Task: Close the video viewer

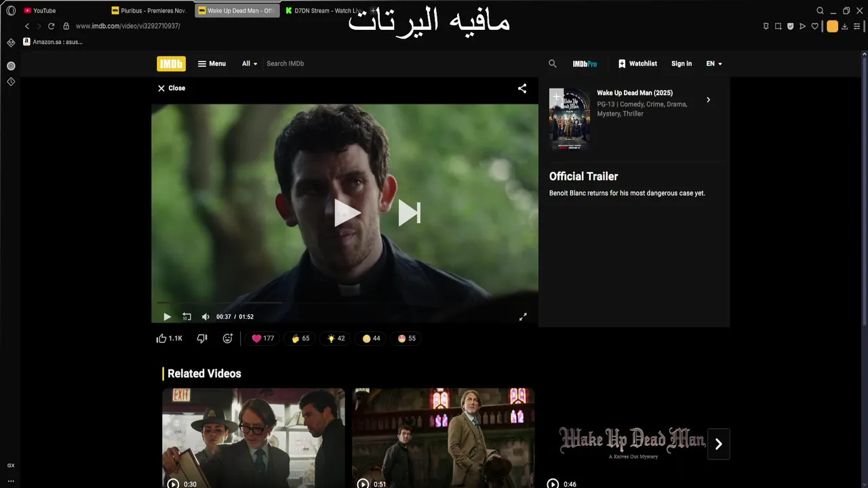Action: 171,88
